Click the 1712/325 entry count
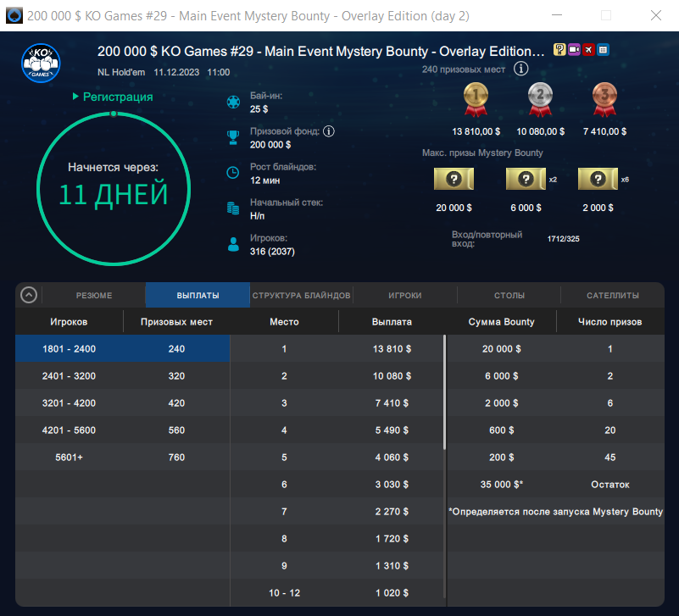679x616 pixels. (x=563, y=239)
